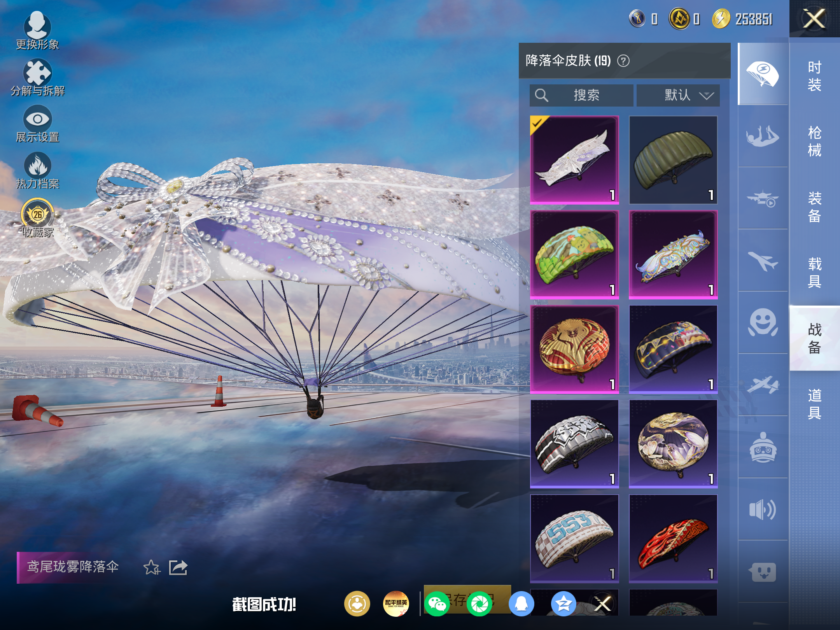Screen dimensions: 840x630
Task: Favorite the parachute with star icon
Action: point(152,567)
